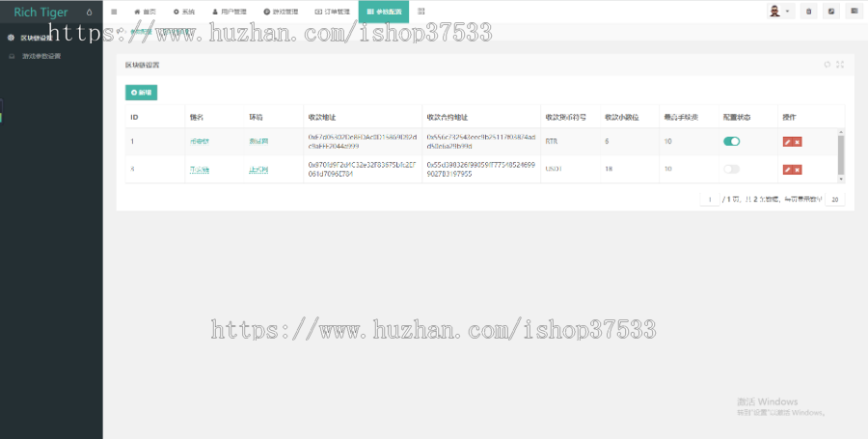Open the 游戏管理 menu tab
This screenshot has width=868, height=439.
[x=281, y=12]
